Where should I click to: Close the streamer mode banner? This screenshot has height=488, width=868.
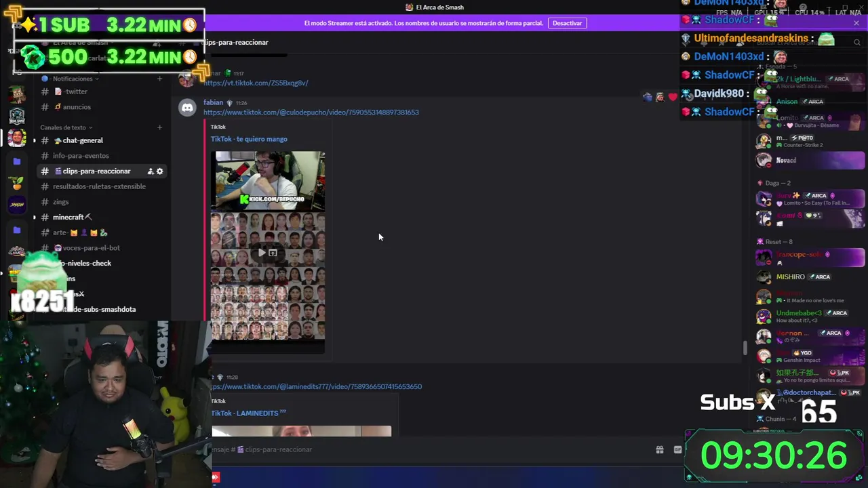pyautogui.click(x=856, y=23)
